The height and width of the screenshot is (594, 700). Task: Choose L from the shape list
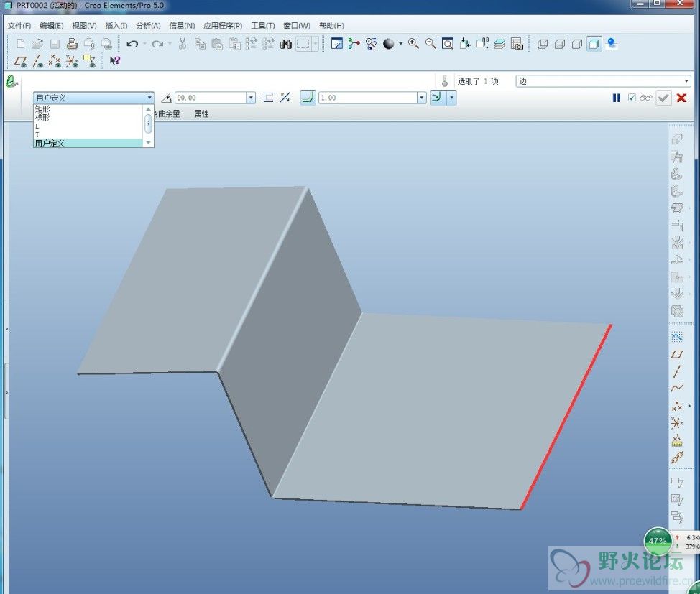click(x=88, y=126)
